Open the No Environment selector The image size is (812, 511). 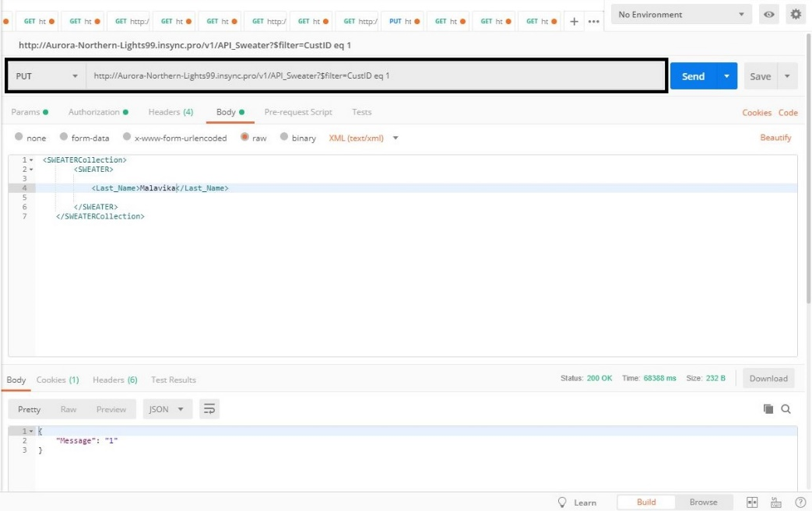coord(680,14)
